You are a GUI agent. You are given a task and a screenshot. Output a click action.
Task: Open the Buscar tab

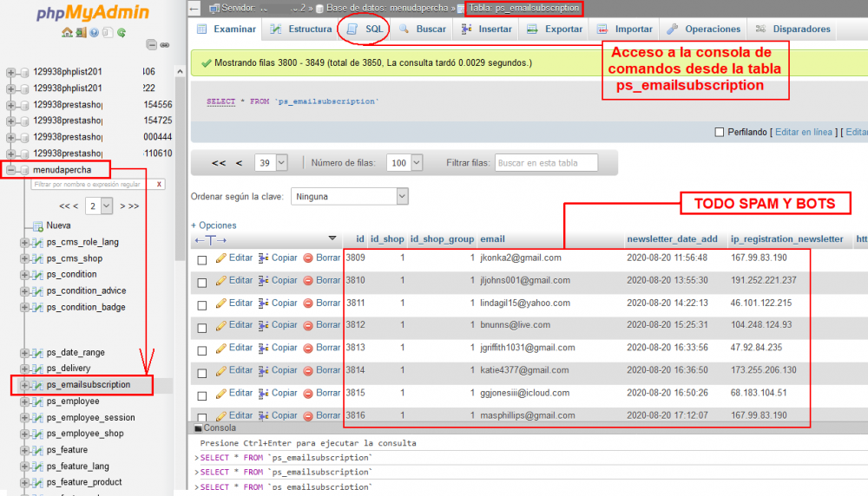tap(423, 29)
